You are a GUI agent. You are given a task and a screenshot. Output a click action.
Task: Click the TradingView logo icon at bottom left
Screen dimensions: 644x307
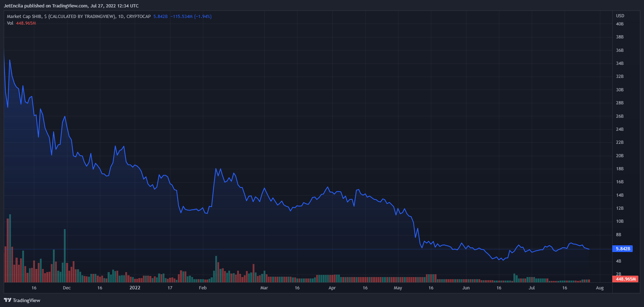click(7, 300)
